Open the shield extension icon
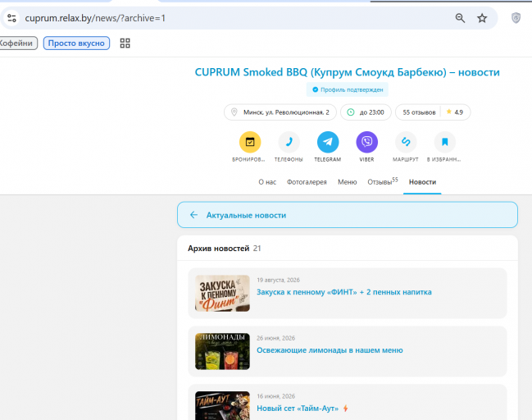This screenshot has height=420, width=532. click(x=516, y=18)
